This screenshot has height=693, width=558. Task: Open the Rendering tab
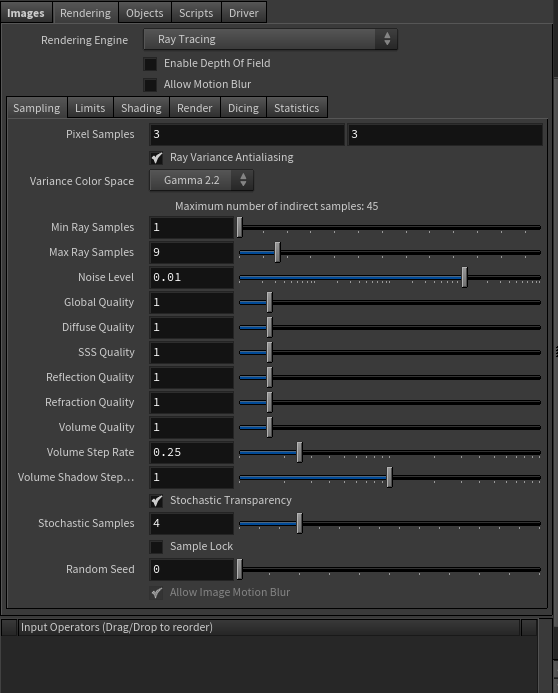pyautogui.click(x=85, y=12)
